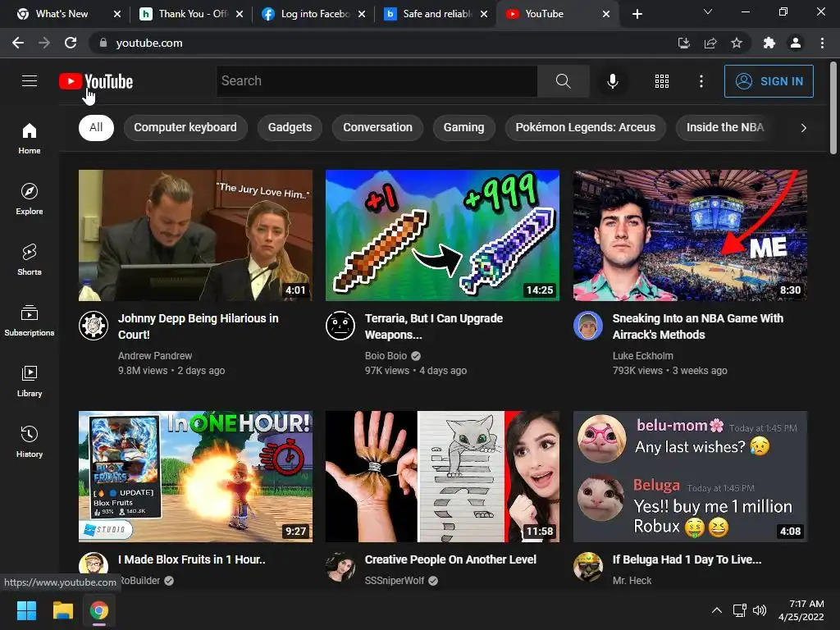Click the search magnifier button

pos(563,81)
